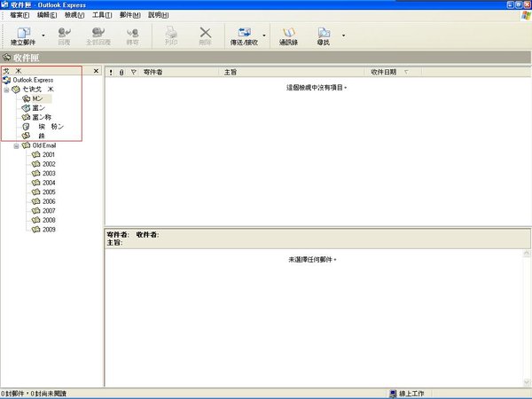This screenshot has height=399, width=532.
Task: Sort by flag column header
Action: (x=133, y=72)
